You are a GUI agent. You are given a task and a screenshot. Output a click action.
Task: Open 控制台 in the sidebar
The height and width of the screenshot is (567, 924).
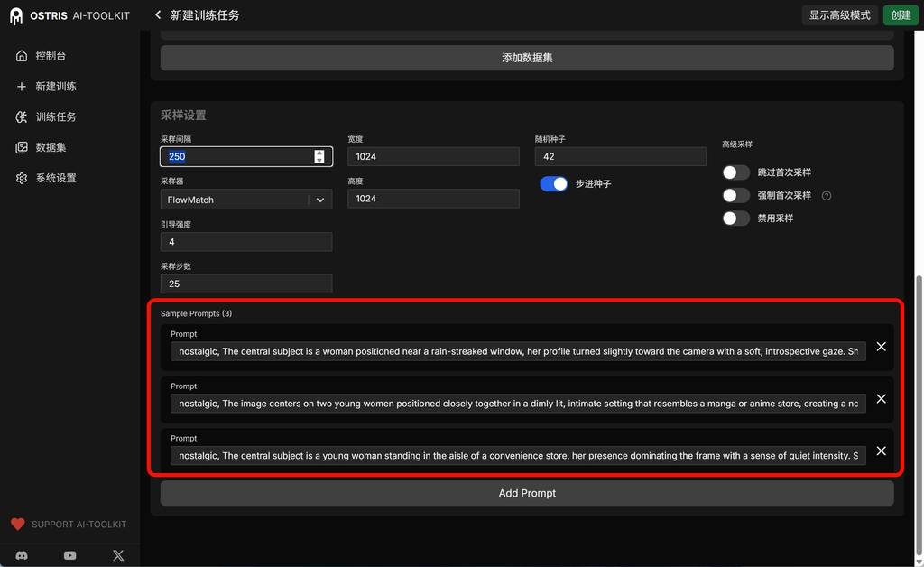(x=51, y=56)
